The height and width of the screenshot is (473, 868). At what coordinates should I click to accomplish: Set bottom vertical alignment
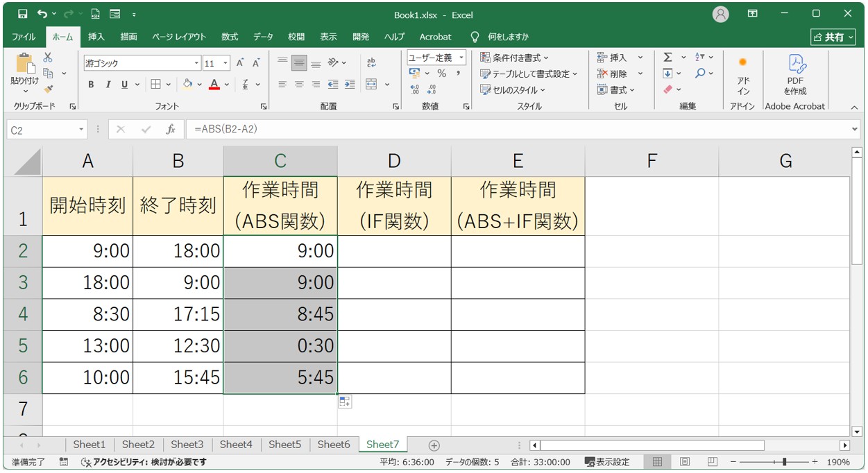point(316,63)
